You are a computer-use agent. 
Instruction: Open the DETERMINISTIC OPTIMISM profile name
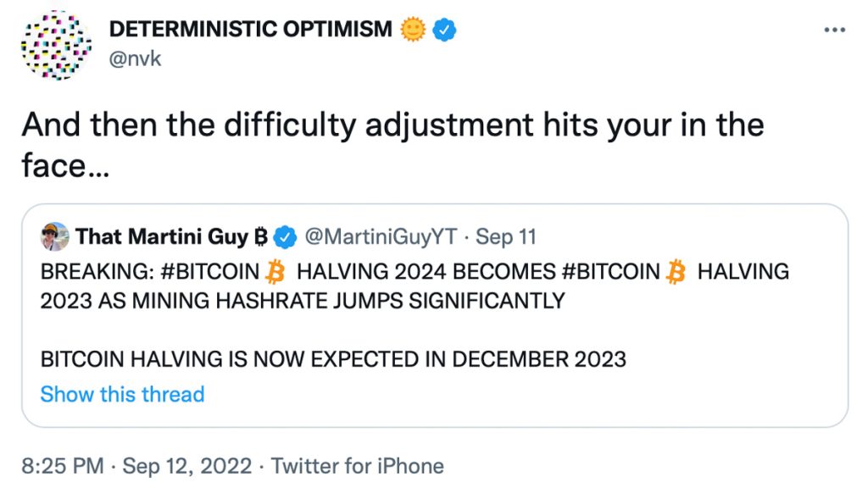pos(251,30)
